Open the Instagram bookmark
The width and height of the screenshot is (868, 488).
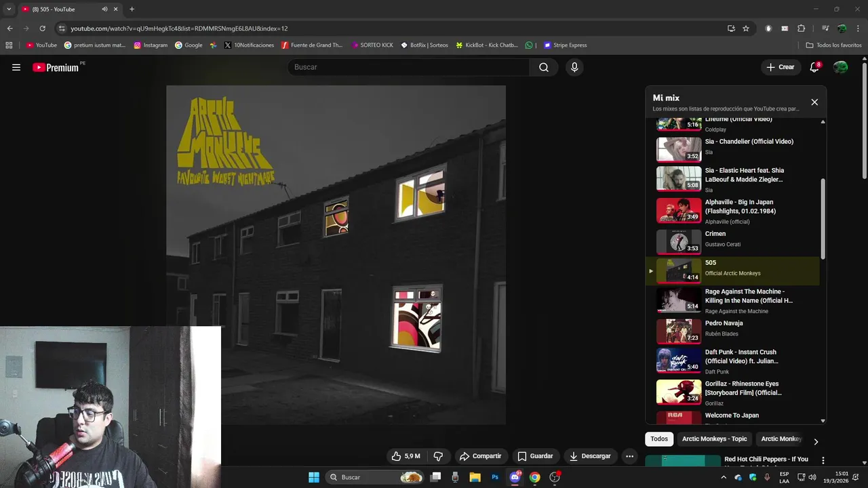[151, 45]
